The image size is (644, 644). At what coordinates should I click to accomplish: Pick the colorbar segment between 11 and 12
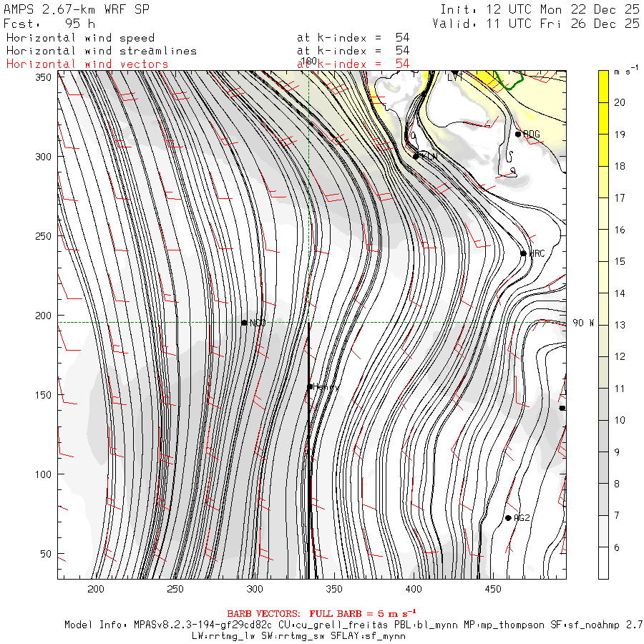pyautogui.click(x=603, y=373)
